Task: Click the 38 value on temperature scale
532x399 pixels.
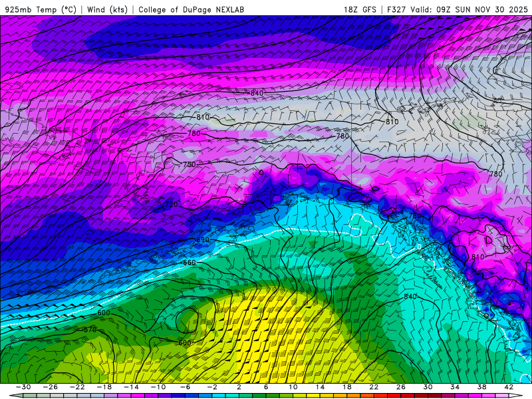Action: coord(481,387)
